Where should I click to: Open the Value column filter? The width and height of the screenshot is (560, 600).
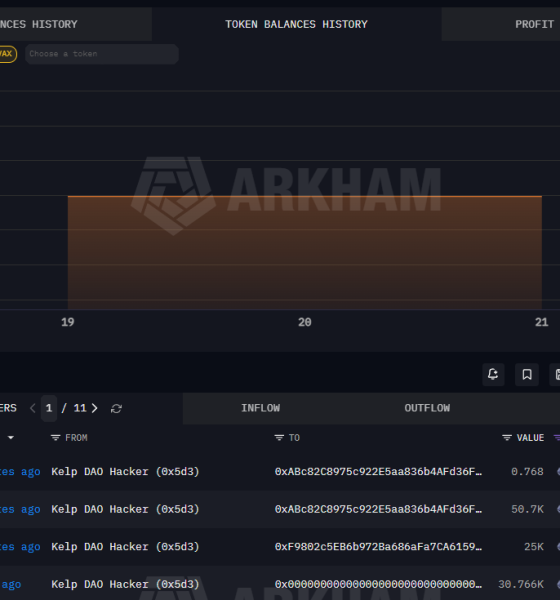[507, 438]
